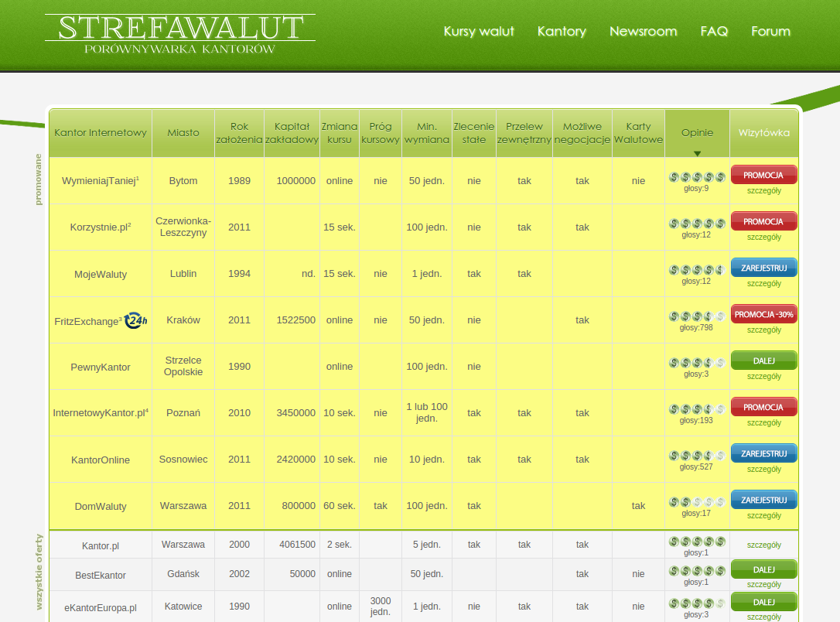The image size is (840, 622).
Task: Click ZAREJESTRUJ button for KantorOnline
Action: [x=764, y=454]
